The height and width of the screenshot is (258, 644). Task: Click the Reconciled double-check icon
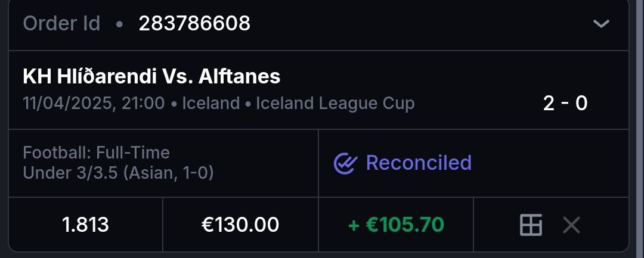(x=345, y=163)
